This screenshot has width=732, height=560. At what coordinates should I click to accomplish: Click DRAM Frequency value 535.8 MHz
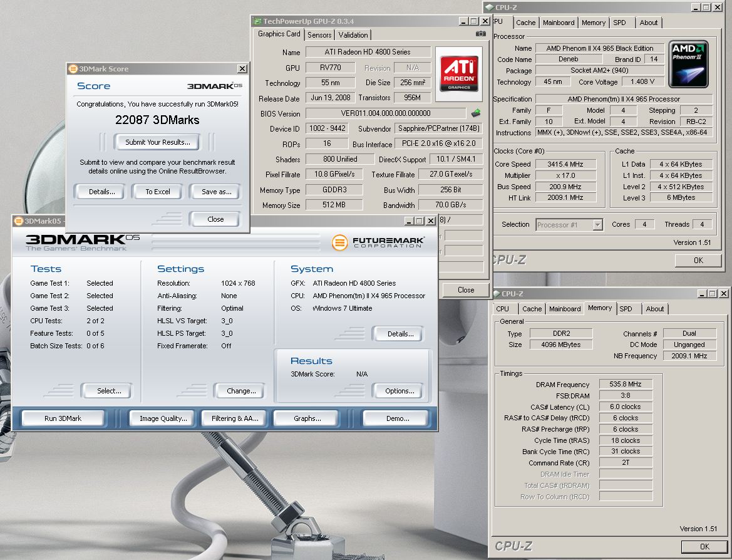626,384
